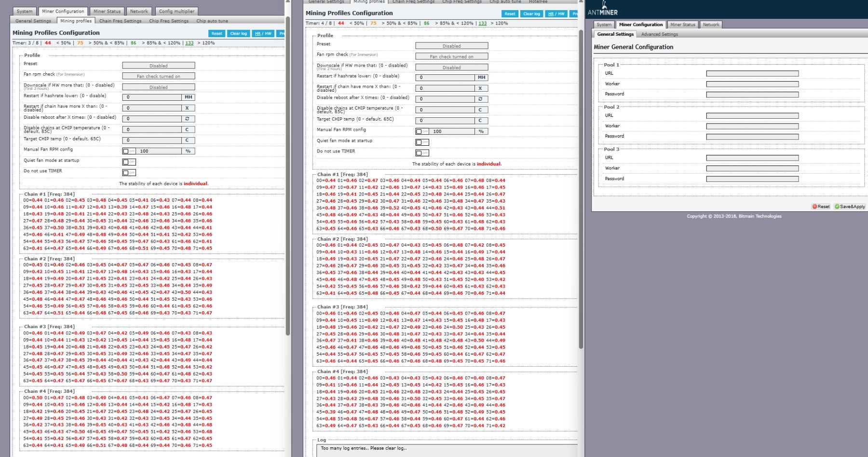Click the 133 timer link in left window
This screenshot has height=457, width=868.
click(x=190, y=43)
